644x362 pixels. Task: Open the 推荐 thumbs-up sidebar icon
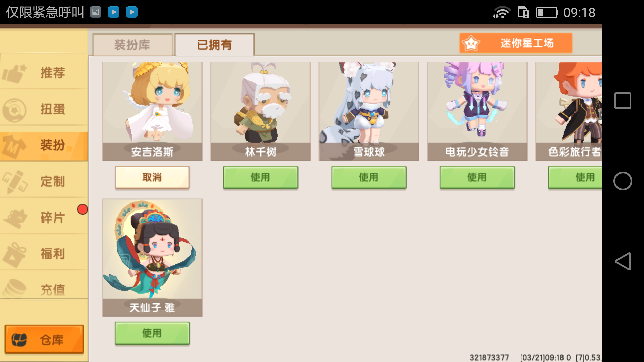(x=14, y=73)
